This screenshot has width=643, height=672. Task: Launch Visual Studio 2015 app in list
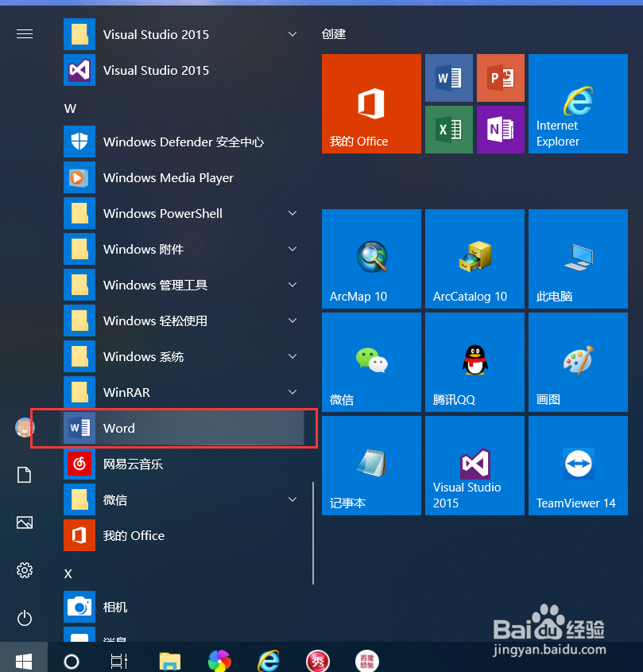point(184,70)
